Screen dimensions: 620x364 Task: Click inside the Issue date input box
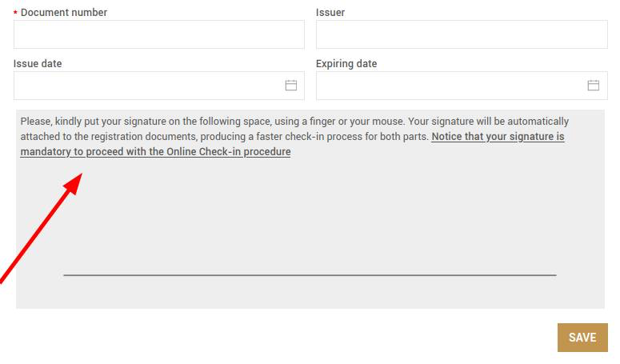click(x=159, y=86)
